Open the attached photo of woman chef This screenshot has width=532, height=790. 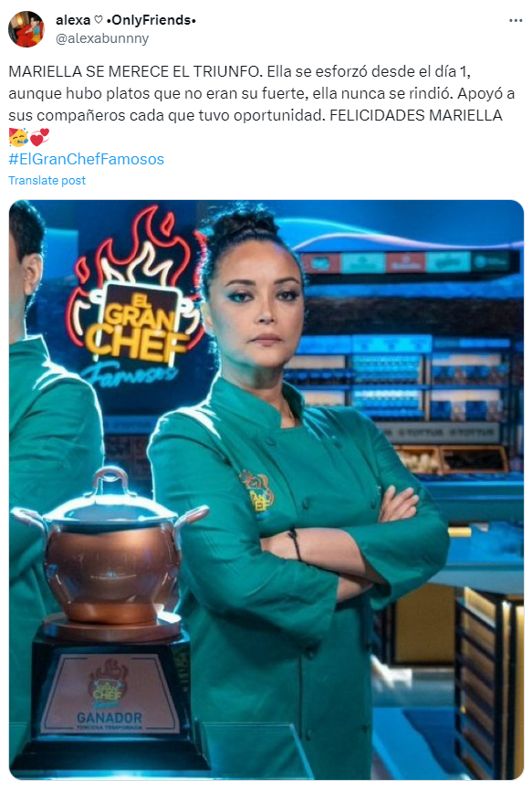266,490
